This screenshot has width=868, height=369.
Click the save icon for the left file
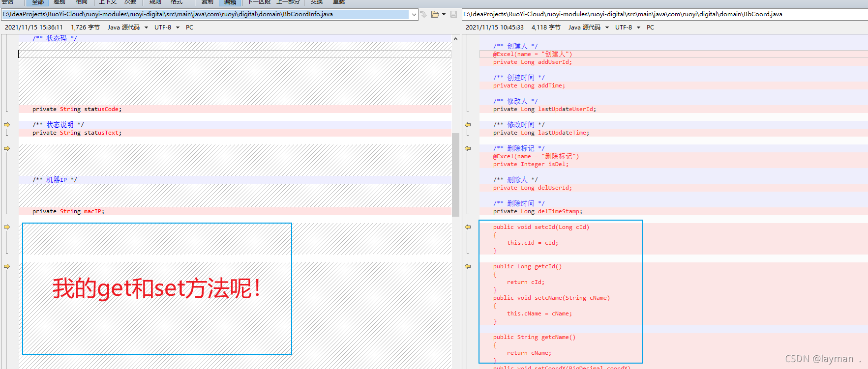[x=453, y=14]
